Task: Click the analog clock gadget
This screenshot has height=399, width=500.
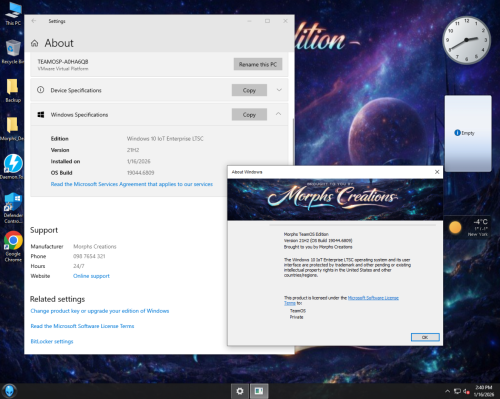Action: pos(466,40)
